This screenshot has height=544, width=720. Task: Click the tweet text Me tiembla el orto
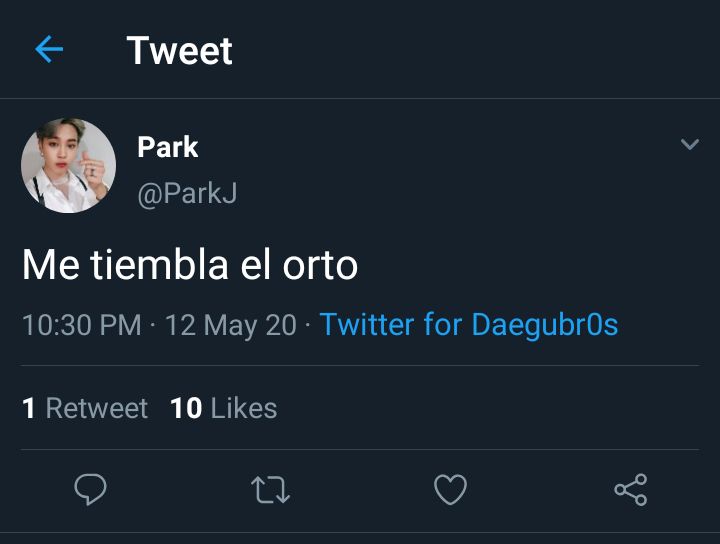[190, 264]
